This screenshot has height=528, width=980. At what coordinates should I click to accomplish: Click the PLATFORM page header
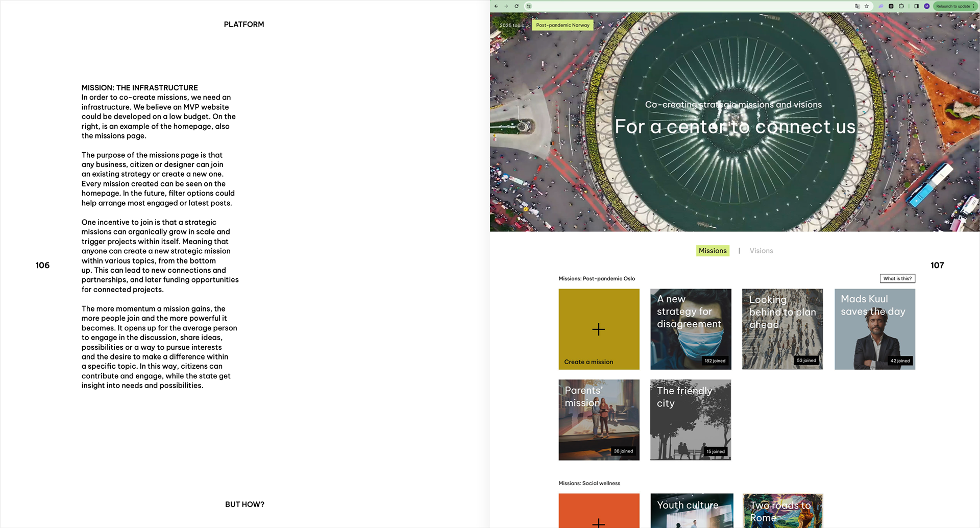pyautogui.click(x=244, y=25)
